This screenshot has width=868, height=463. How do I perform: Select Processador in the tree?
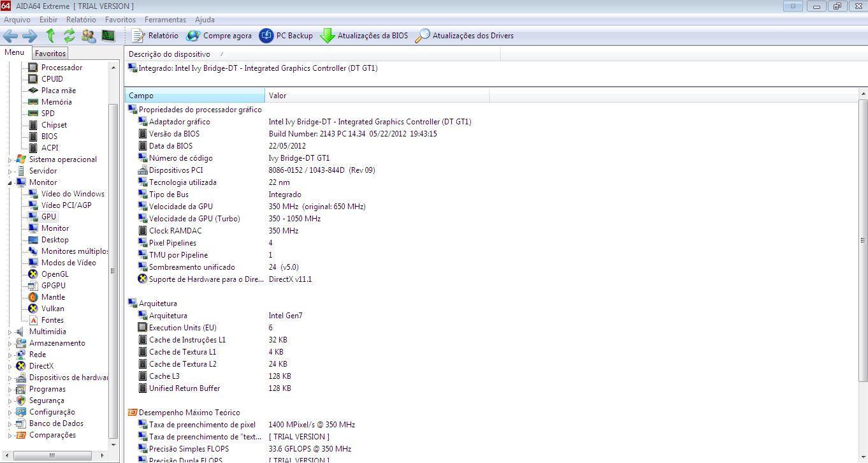point(62,68)
